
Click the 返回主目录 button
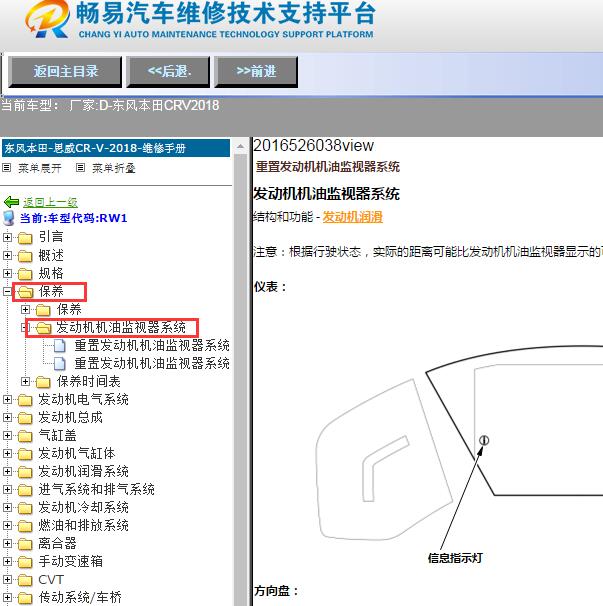[65, 71]
